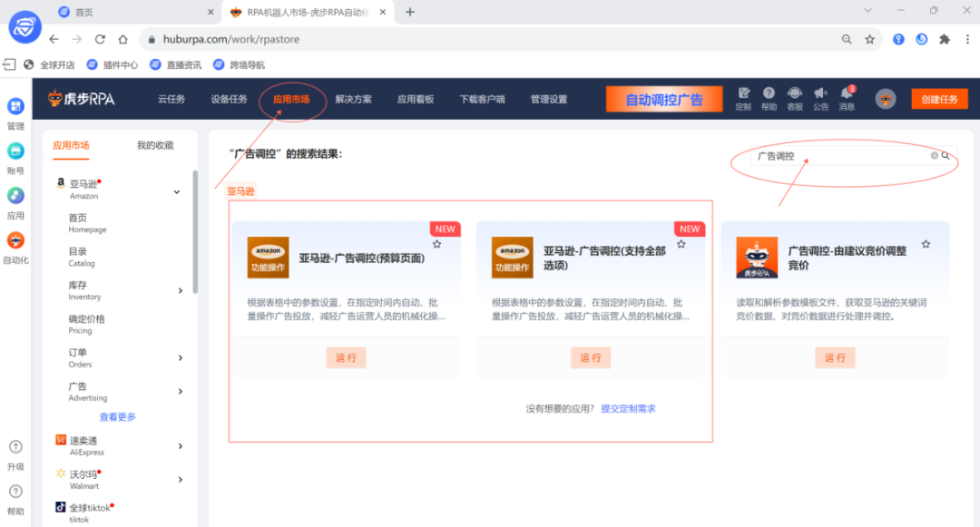Clear the 广告调控 search text
This screenshot has height=527, width=980.
(x=935, y=155)
